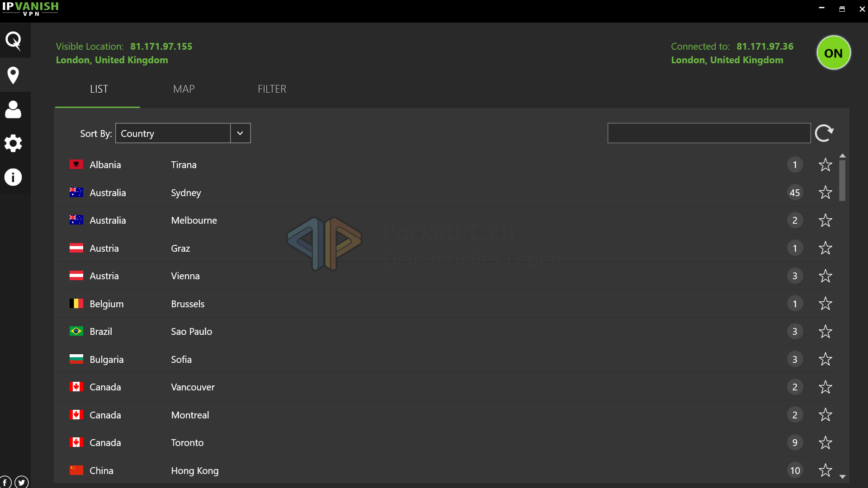Open the information icon in sidebar

tap(14, 177)
